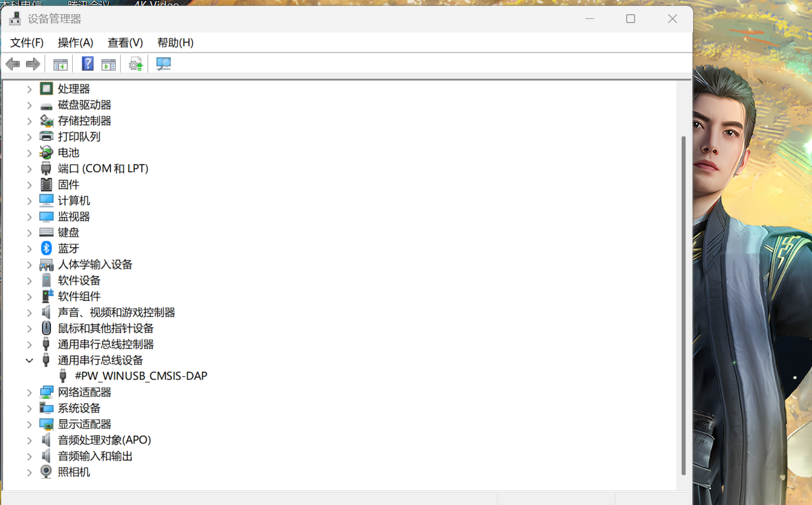Select the 电池 label
The height and width of the screenshot is (505, 812).
(69, 153)
